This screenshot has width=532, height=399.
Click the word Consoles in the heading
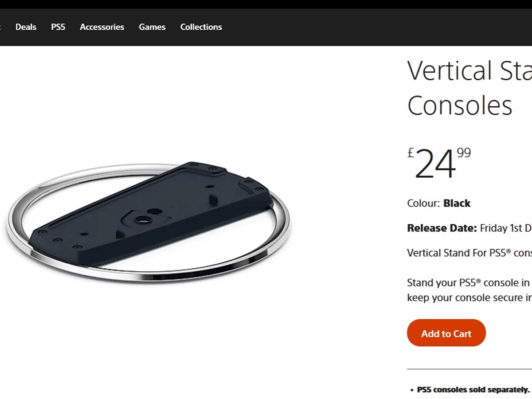click(460, 106)
